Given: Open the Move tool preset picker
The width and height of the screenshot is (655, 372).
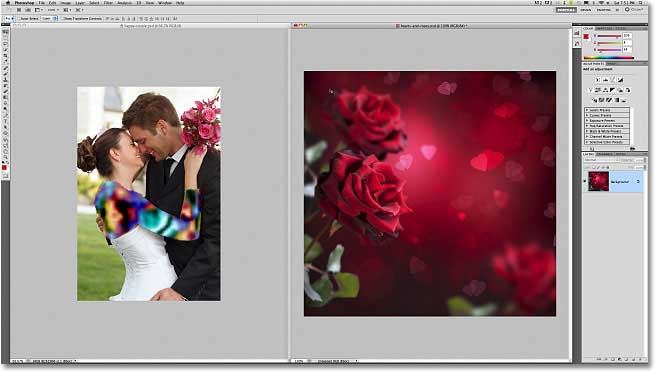Looking at the screenshot, I should (9, 18).
